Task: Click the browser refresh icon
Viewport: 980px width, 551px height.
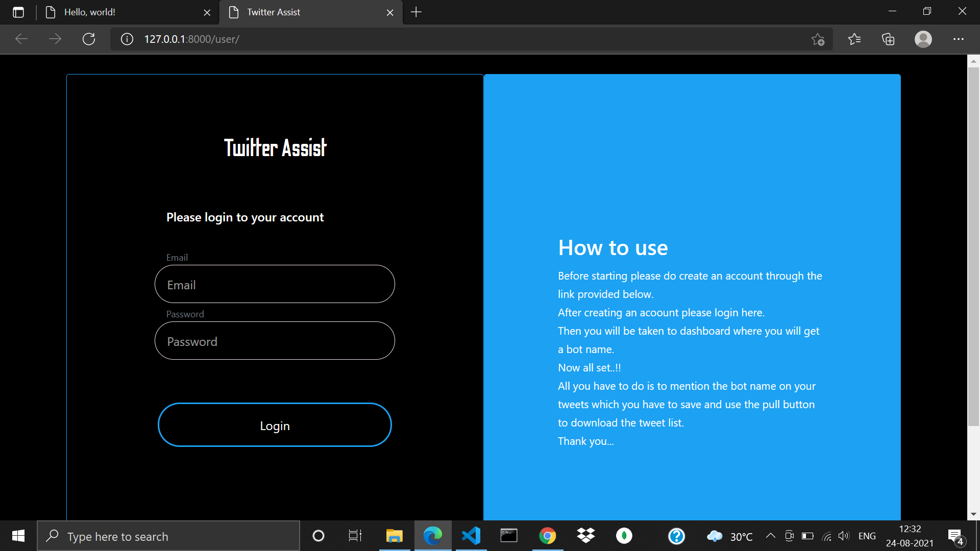Action: (89, 39)
